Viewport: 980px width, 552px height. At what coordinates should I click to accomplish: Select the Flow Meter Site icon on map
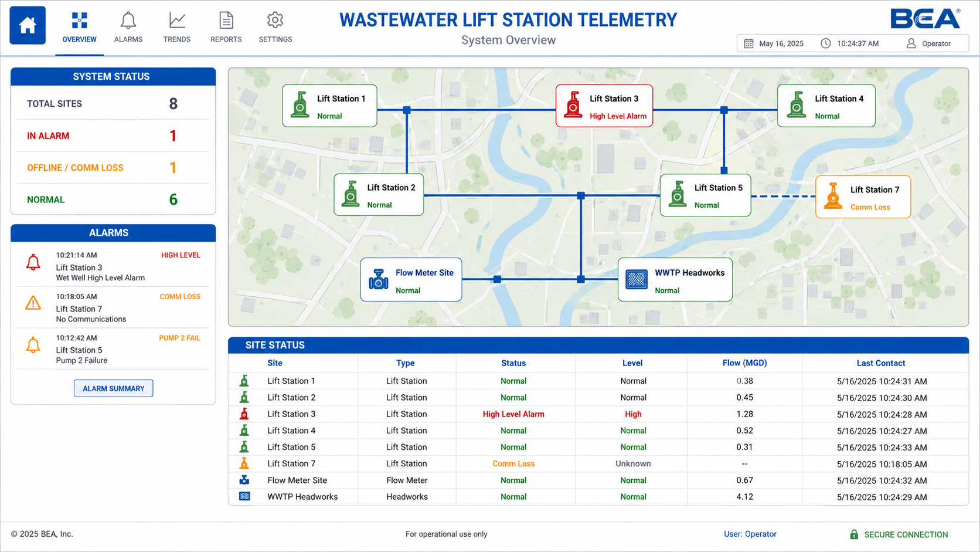pyautogui.click(x=379, y=280)
